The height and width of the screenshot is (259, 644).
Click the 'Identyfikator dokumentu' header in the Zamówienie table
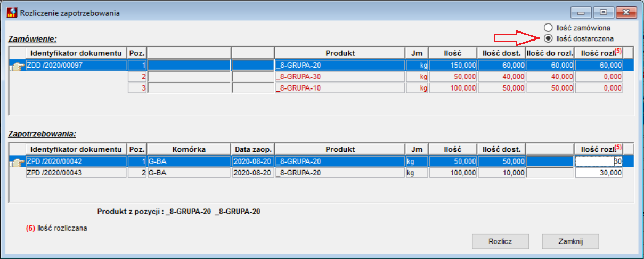(x=77, y=53)
